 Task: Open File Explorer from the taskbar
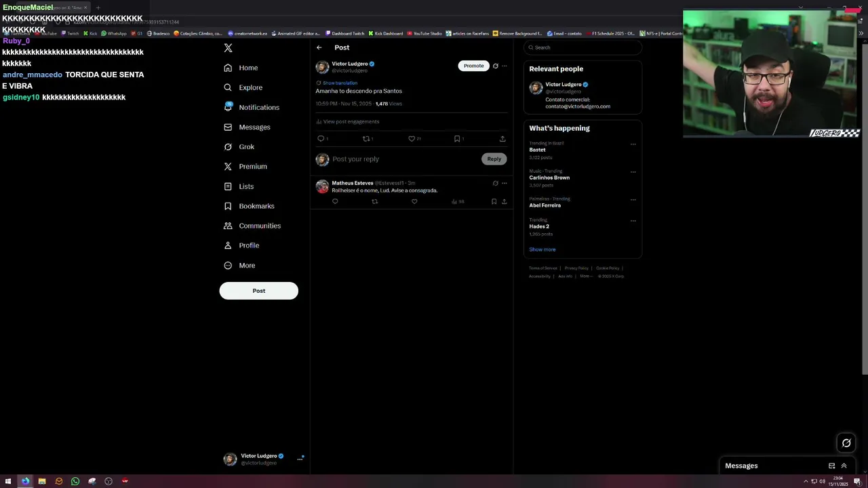[42, 481]
